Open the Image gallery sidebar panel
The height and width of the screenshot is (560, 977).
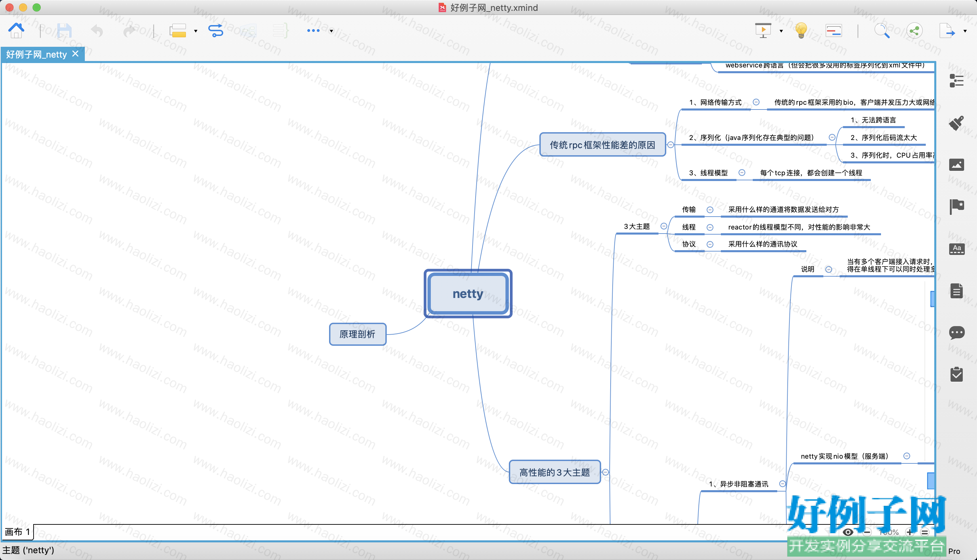[956, 165]
